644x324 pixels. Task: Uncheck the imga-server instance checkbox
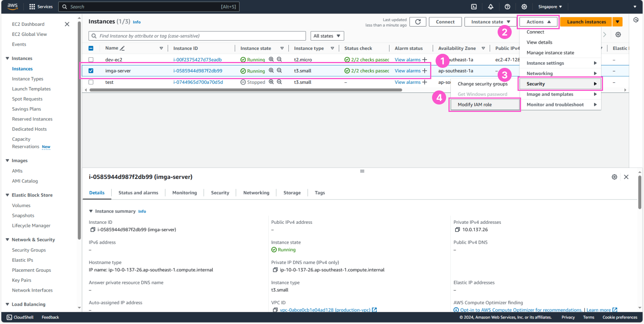[x=91, y=71]
